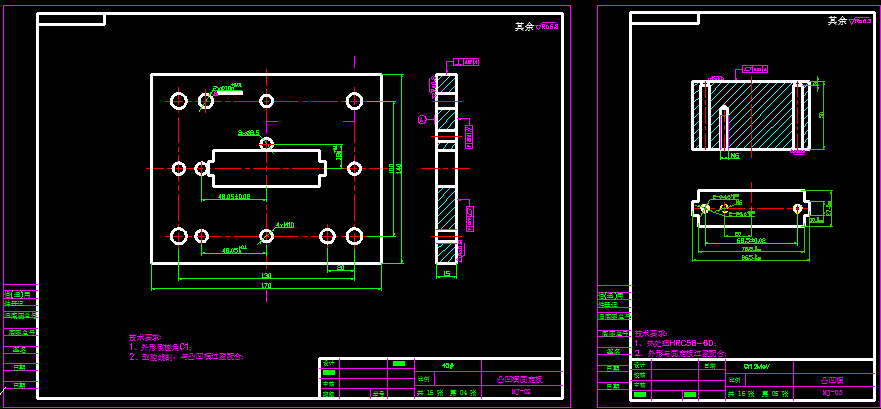This screenshot has width=881, height=409.
Task: Select the 45# material cell
Action: click(448, 365)
